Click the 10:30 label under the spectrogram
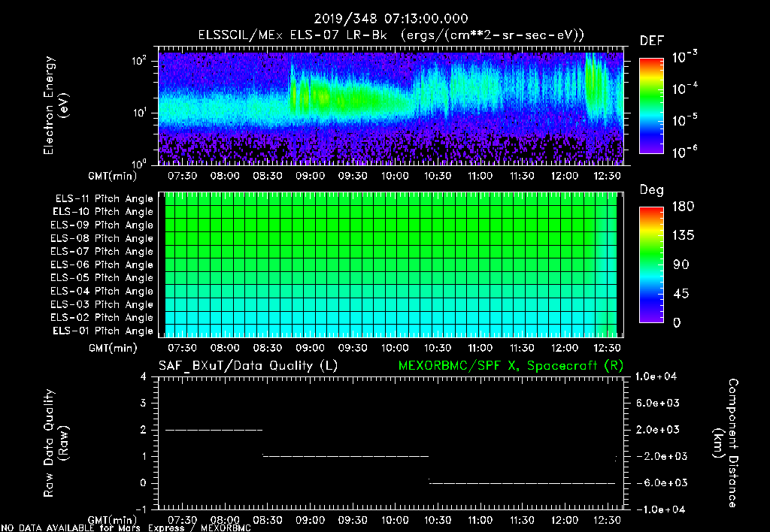 click(x=438, y=176)
